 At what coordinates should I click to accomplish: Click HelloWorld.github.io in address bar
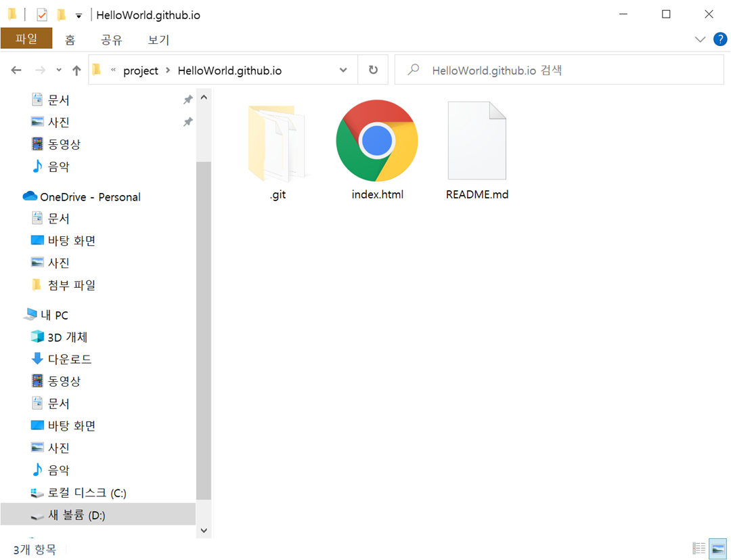(230, 70)
